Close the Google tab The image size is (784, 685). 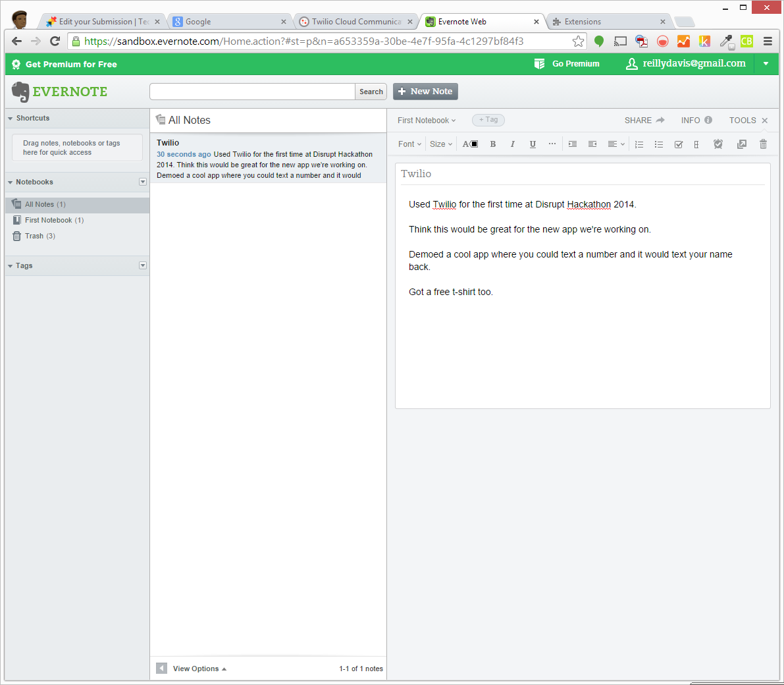[284, 22]
